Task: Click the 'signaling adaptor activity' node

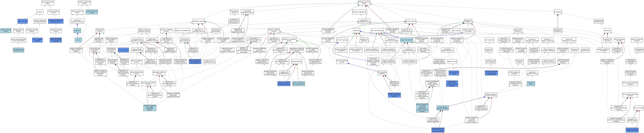Action: [x=56, y=31]
